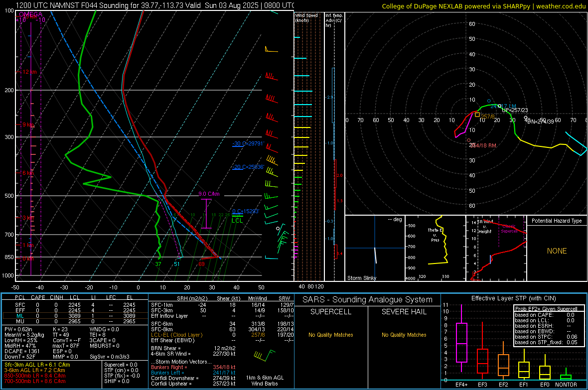Select the SFC parcel row
588x390 pixels.
[x=75, y=305]
